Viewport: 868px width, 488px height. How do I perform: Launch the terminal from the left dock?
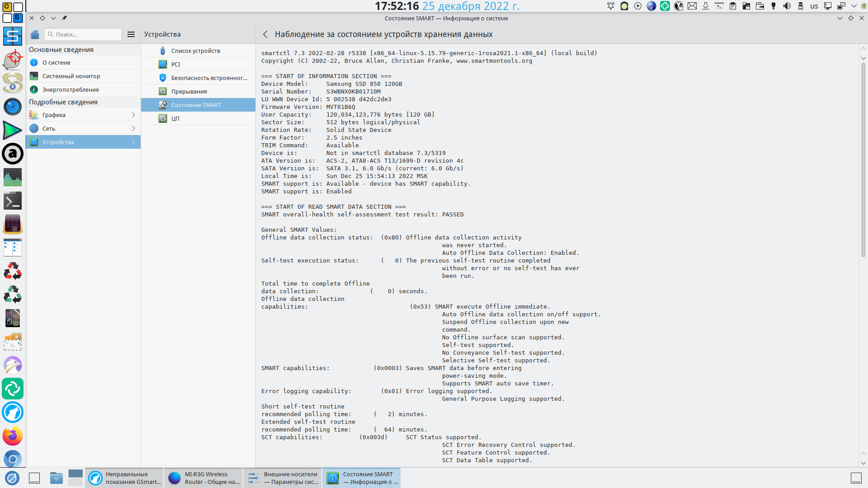[x=12, y=201]
